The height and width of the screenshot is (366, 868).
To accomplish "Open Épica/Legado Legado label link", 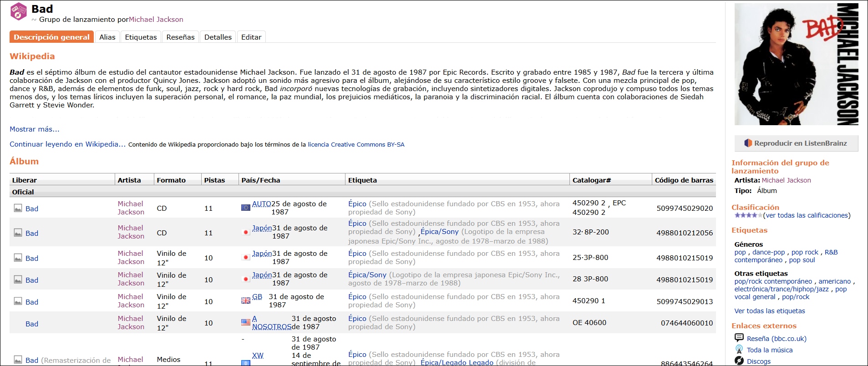I will [x=457, y=362].
